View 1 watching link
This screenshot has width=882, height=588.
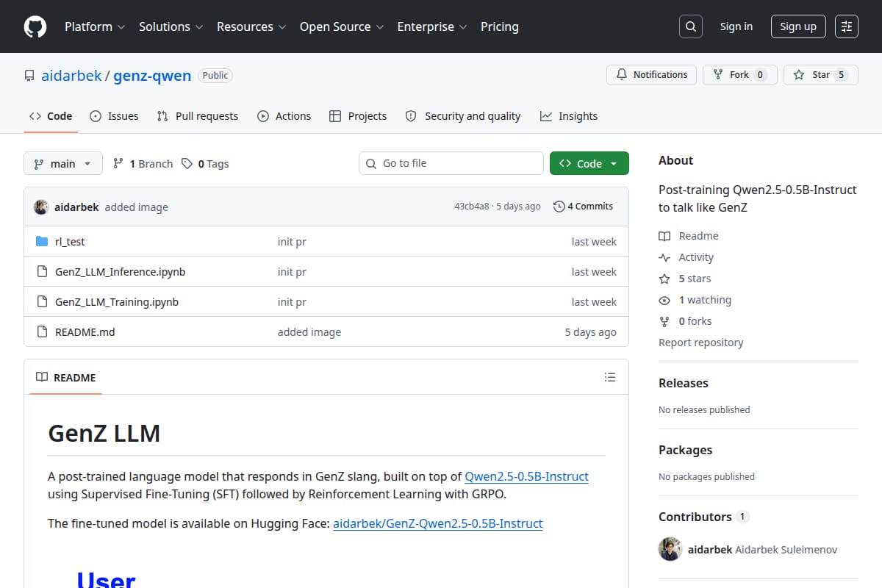[695, 300]
